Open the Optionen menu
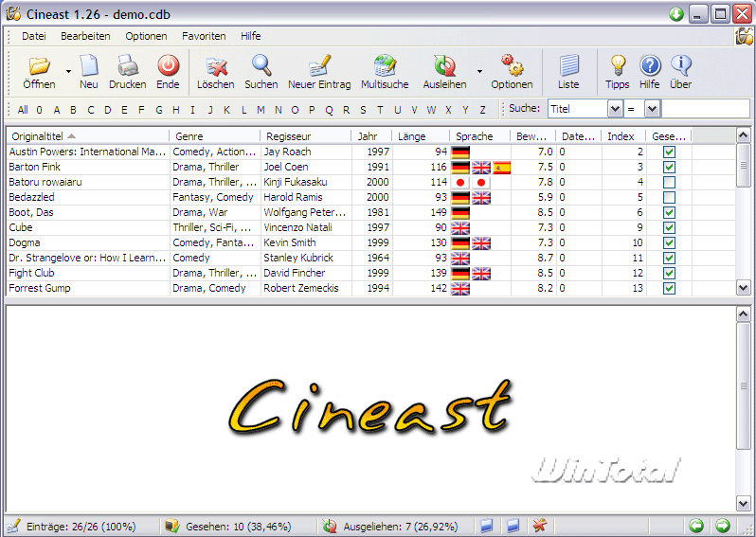Image resolution: width=756 pixels, height=537 pixels. [146, 36]
